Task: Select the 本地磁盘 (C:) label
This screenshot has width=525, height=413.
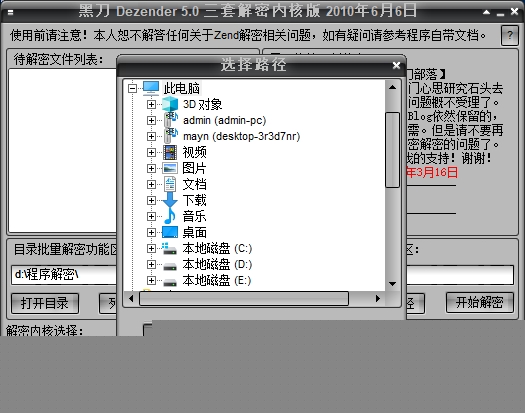Action: click(217, 248)
